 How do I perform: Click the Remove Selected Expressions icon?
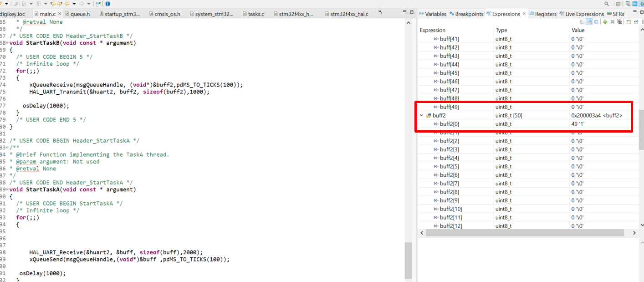click(x=613, y=22)
